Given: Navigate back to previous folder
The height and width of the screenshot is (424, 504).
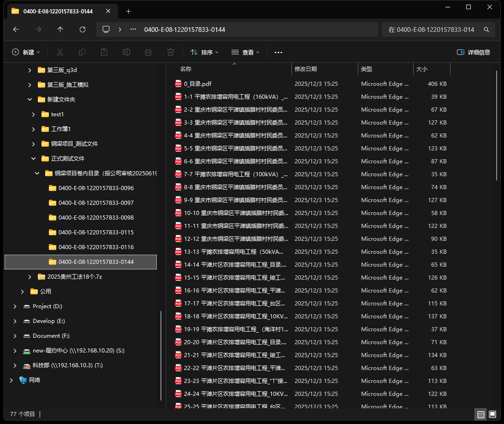Looking at the screenshot, I should pos(16,30).
